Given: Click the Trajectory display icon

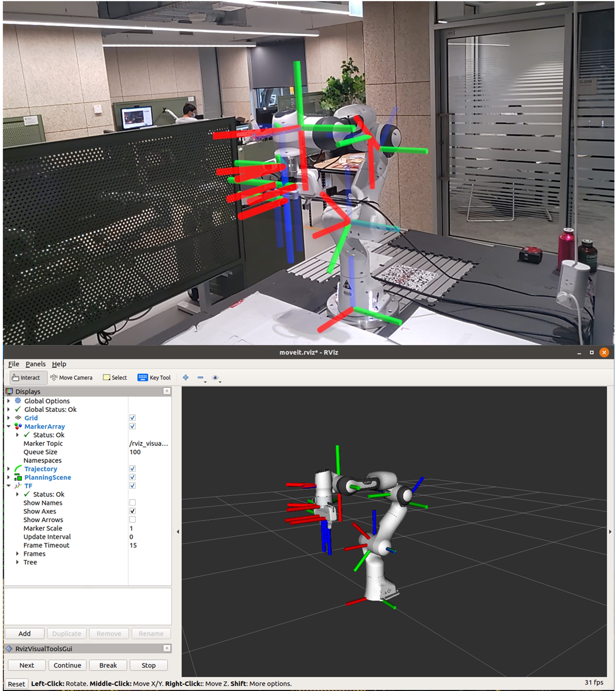Looking at the screenshot, I should pos(18,469).
